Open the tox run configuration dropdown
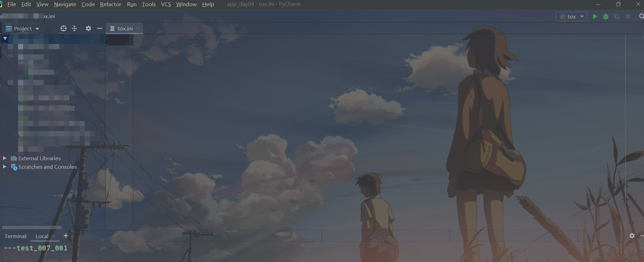This screenshot has height=262, width=644. tap(572, 16)
